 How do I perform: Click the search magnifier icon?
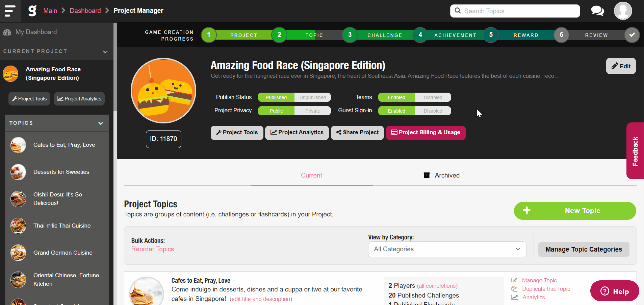coord(458,11)
